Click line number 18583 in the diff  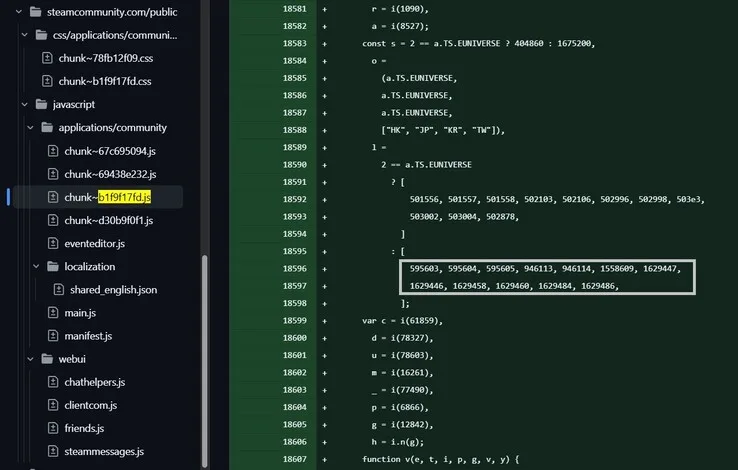tap(294, 43)
